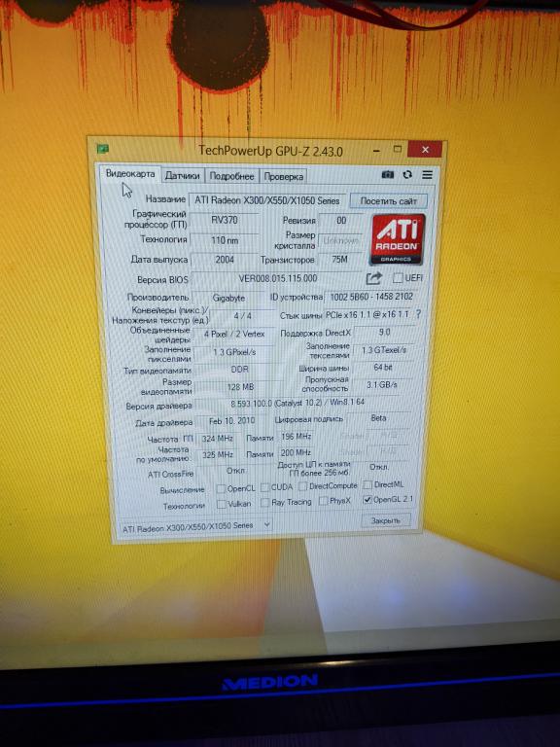Maximize the GPU-Z window
Viewport: 560px width, 747px height.
[x=397, y=149]
